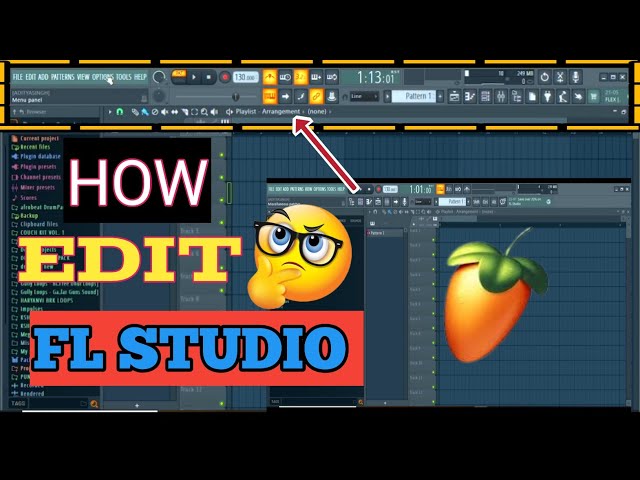Open the Playlist options arrow menu

coord(109,111)
